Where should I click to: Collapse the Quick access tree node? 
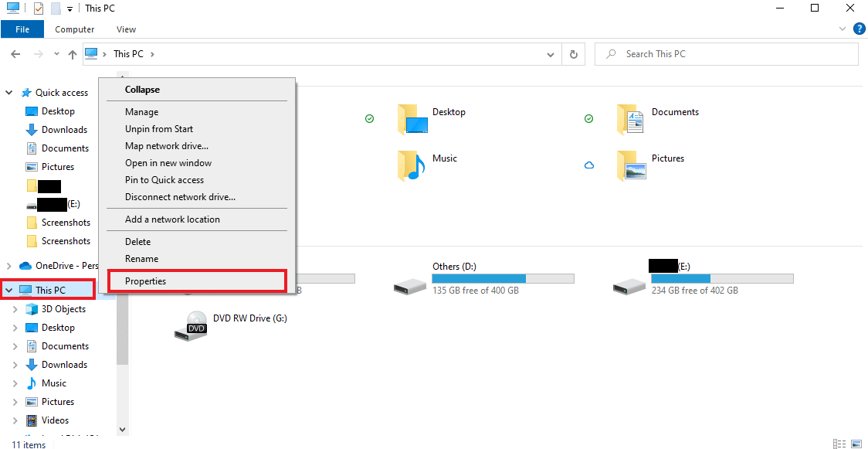pos(8,93)
